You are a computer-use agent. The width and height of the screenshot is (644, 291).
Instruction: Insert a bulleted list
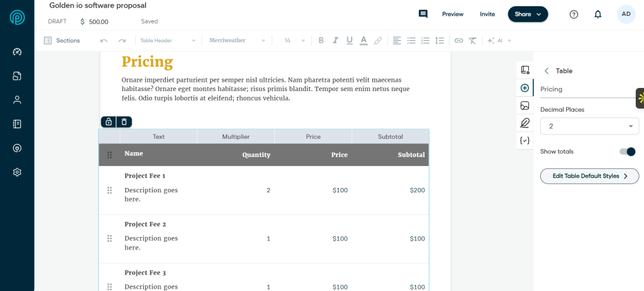point(411,40)
